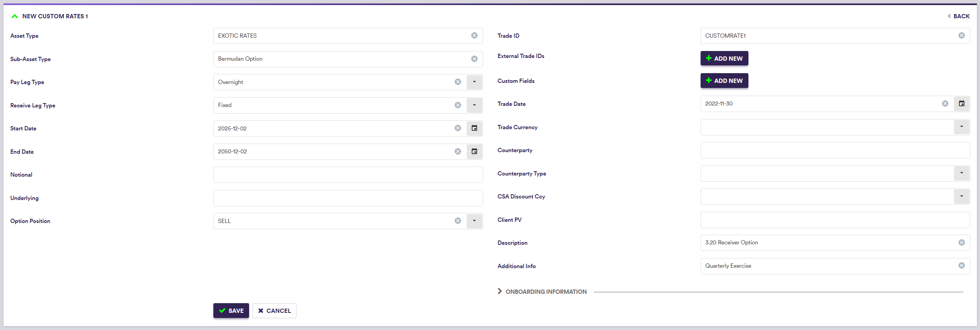Click into the Notional input field
Screen dimensions: 980x330
[x=348, y=175]
